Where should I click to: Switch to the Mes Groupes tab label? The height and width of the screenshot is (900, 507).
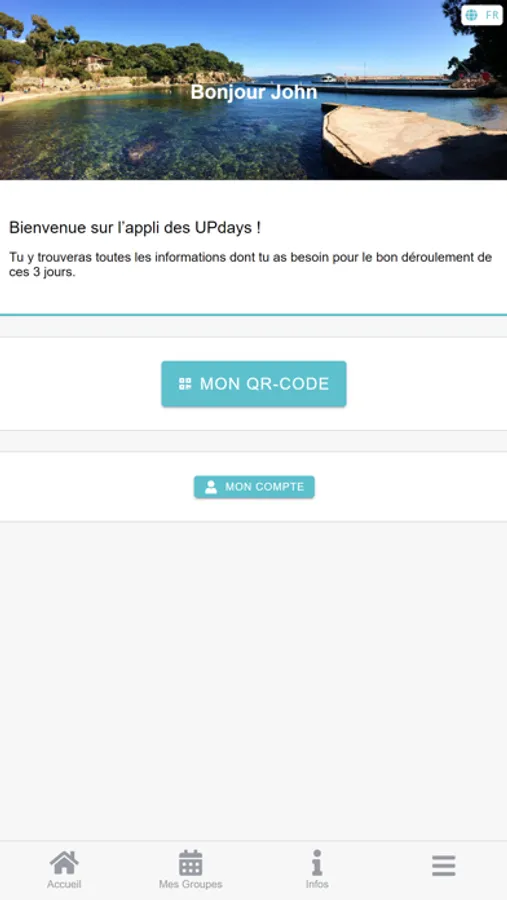(x=191, y=884)
